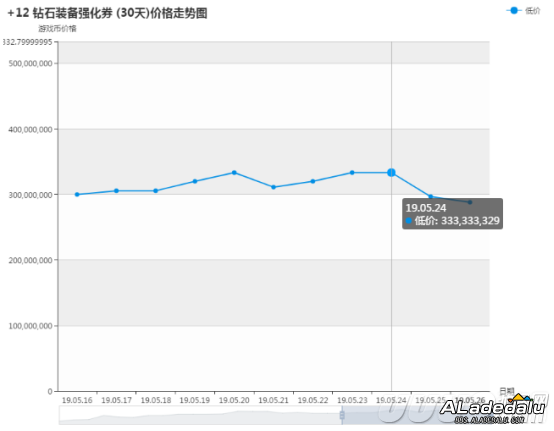Select the 19.05.18 data point
554x431 pixels.
155,191
